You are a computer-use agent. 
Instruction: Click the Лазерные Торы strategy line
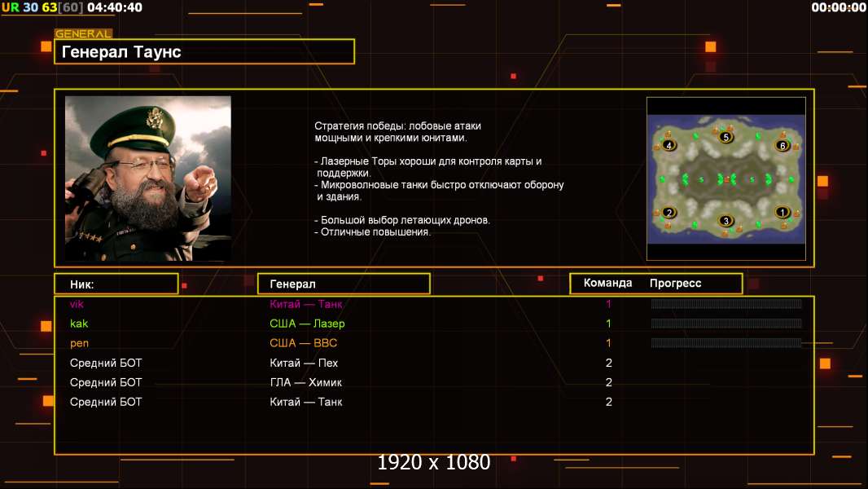tap(428, 167)
